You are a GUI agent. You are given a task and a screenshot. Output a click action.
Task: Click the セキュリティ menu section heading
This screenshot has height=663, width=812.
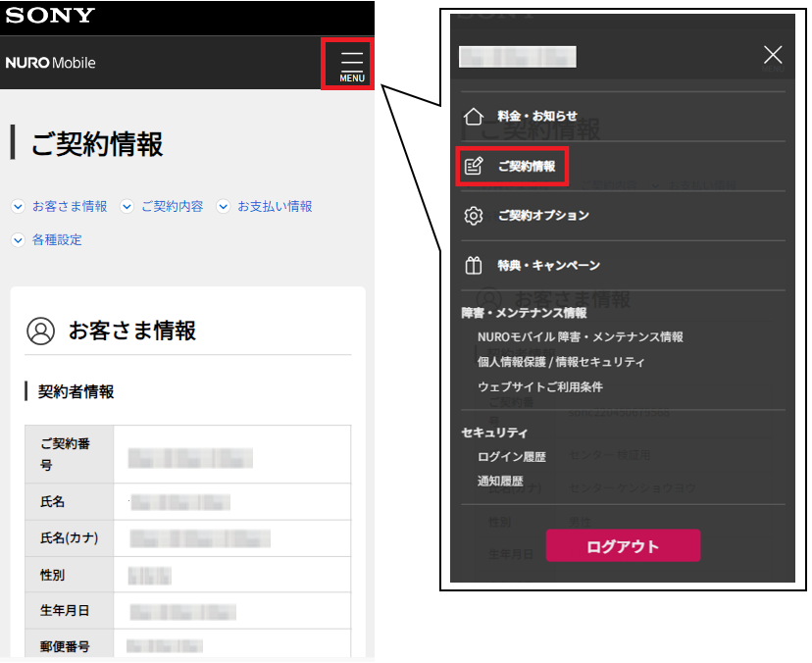pos(494,433)
